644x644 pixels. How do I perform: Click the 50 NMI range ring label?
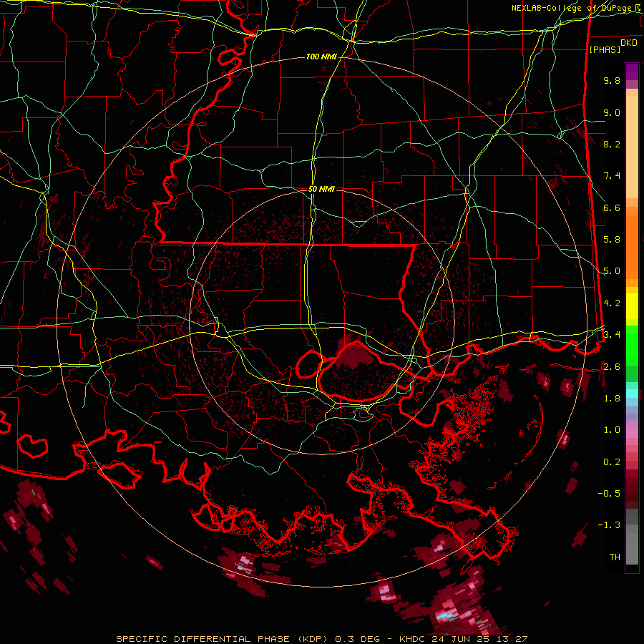[321, 189]
